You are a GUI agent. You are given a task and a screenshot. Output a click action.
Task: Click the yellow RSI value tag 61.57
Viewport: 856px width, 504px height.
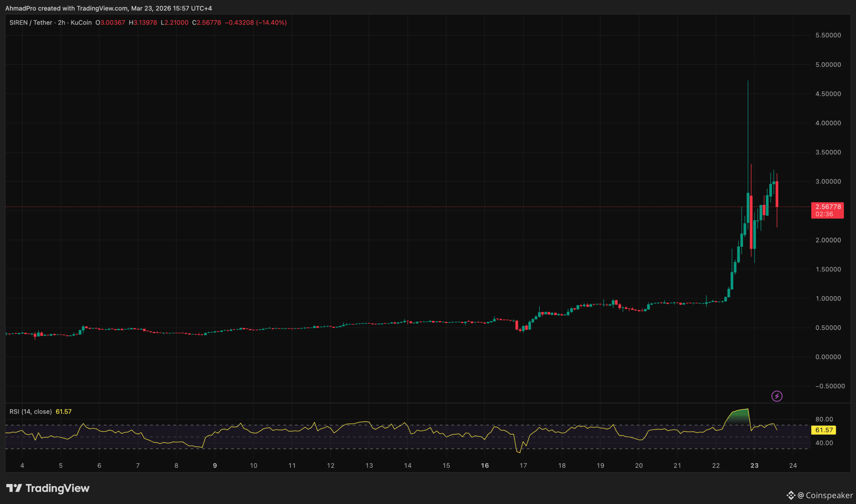tap(824, 430)
